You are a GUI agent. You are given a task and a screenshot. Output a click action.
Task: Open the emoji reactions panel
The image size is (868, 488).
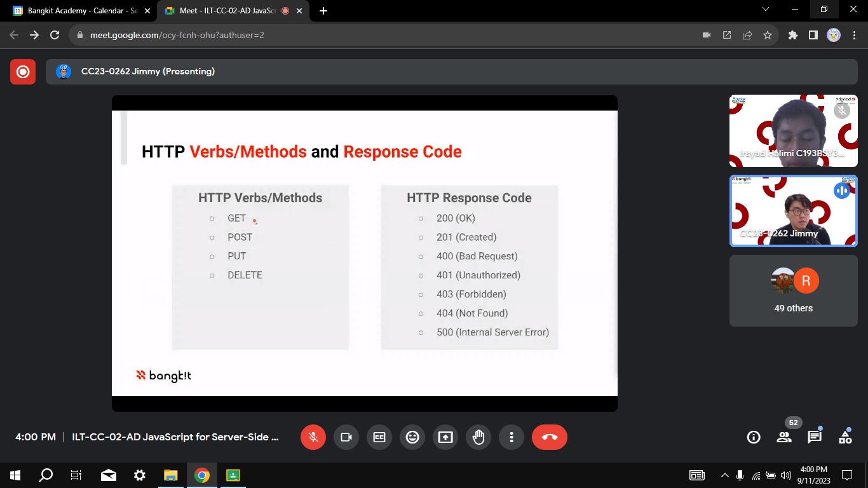pos(412,437)
